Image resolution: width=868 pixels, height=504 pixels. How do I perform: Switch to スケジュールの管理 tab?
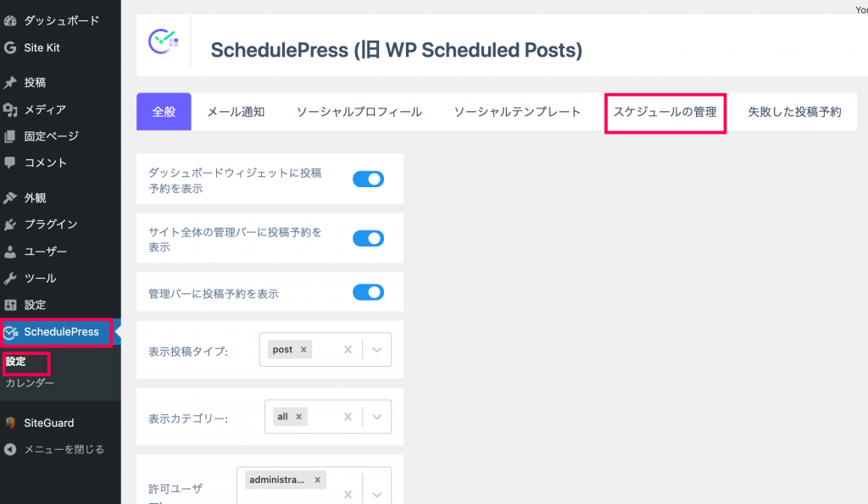click(665, 112)
